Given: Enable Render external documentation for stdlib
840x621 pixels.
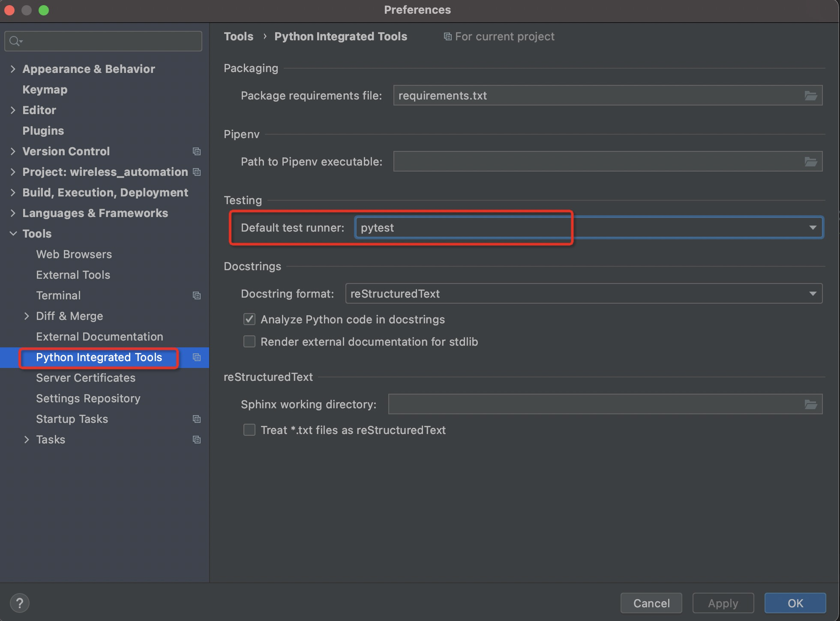Looking at the screenshot, I should point(249,342).
